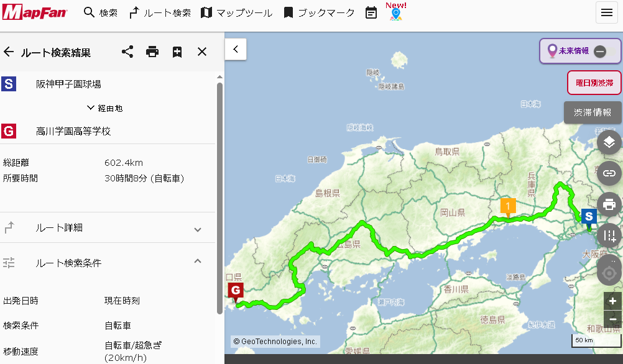
Task: Share the route search result
Action: coord(127,52)
